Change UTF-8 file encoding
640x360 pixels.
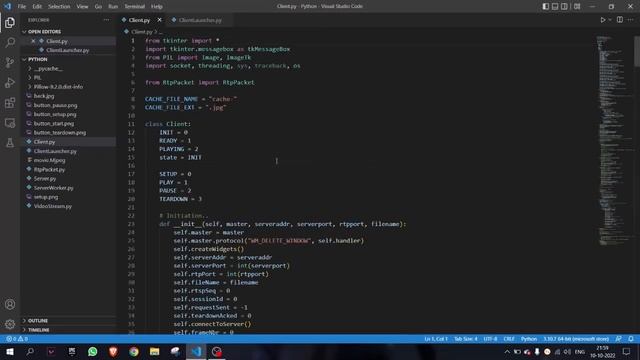coord(490,339)
